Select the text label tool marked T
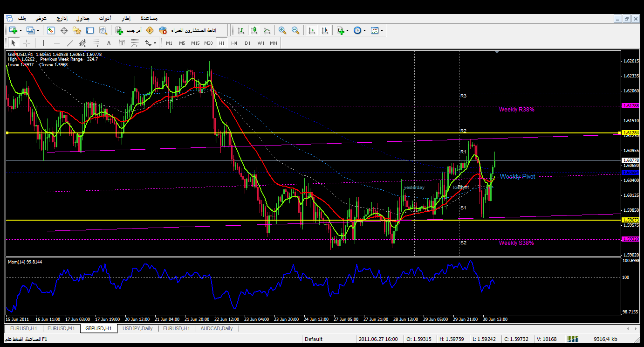Image resolution: width=644 pixels, height=347 pixels. point(122,43)
